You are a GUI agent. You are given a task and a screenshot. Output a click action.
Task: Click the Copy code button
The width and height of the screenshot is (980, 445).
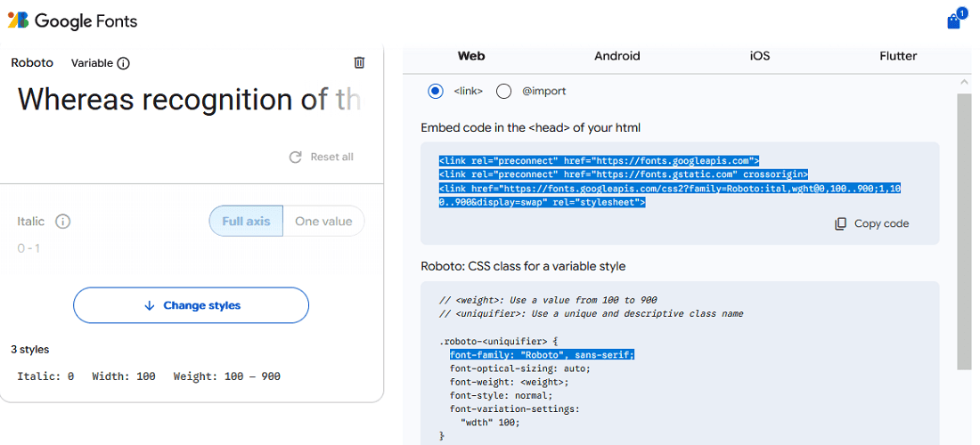point(872,223)
